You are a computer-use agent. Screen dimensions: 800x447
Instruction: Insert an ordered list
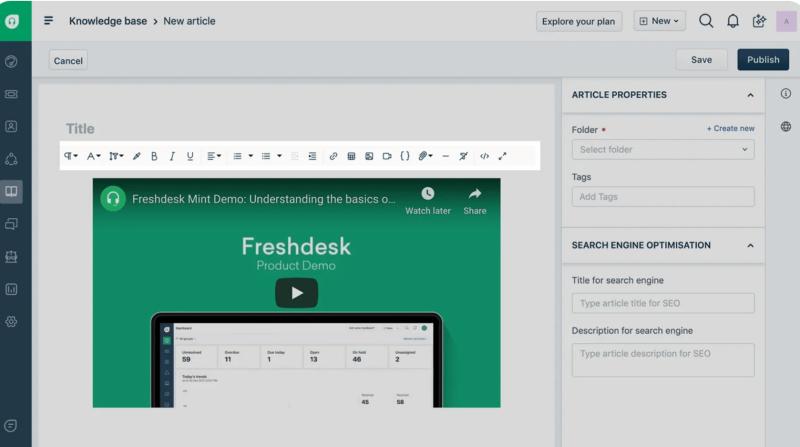[237, 156]
